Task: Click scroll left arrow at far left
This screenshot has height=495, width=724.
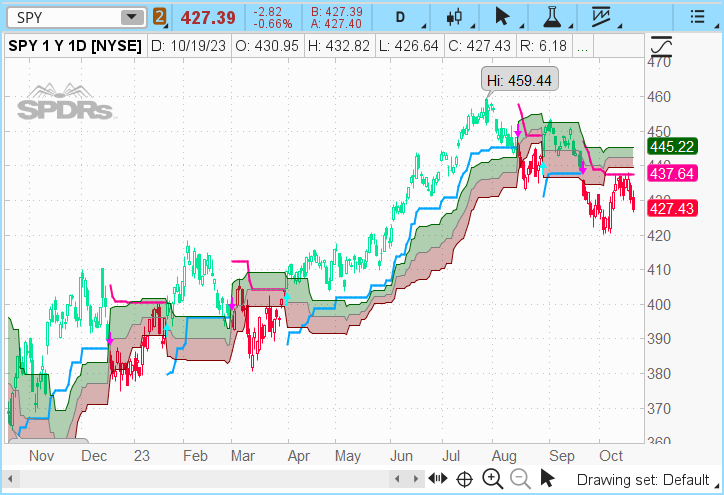Action: (11, 478)
